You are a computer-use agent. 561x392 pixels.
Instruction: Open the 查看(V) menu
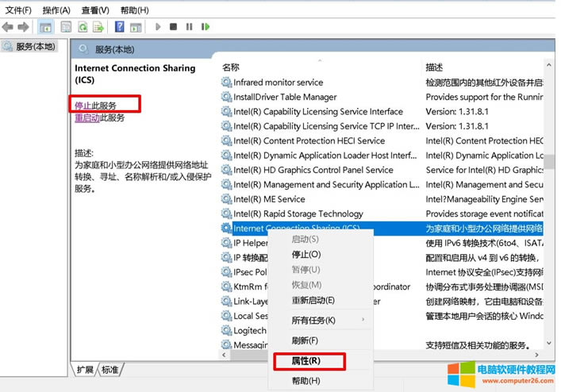95,10
